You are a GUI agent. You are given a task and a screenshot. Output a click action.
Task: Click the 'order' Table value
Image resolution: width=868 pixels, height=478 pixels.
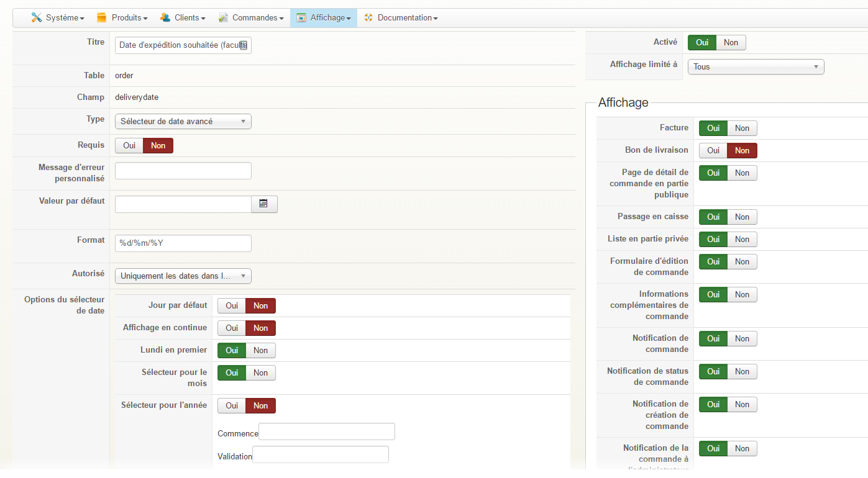click(124, 76)
